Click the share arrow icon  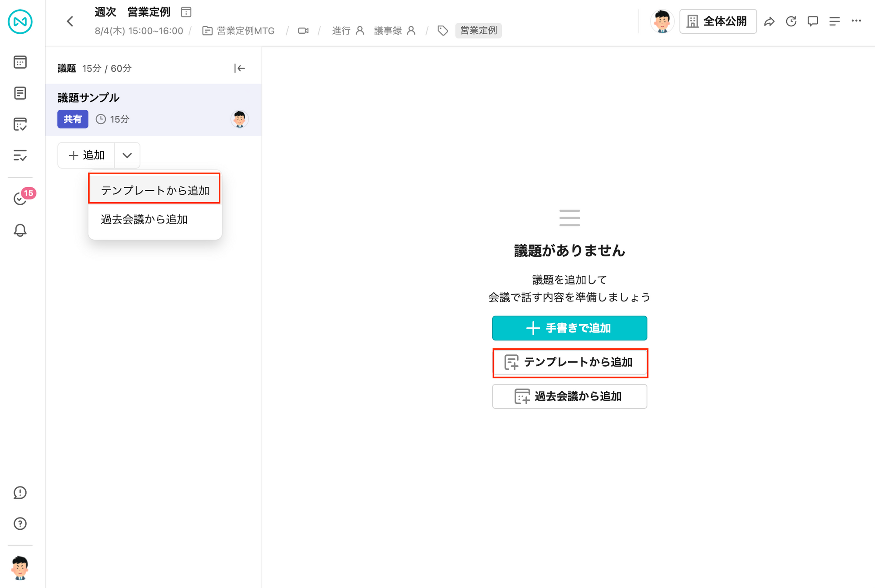tap(769, 21)
